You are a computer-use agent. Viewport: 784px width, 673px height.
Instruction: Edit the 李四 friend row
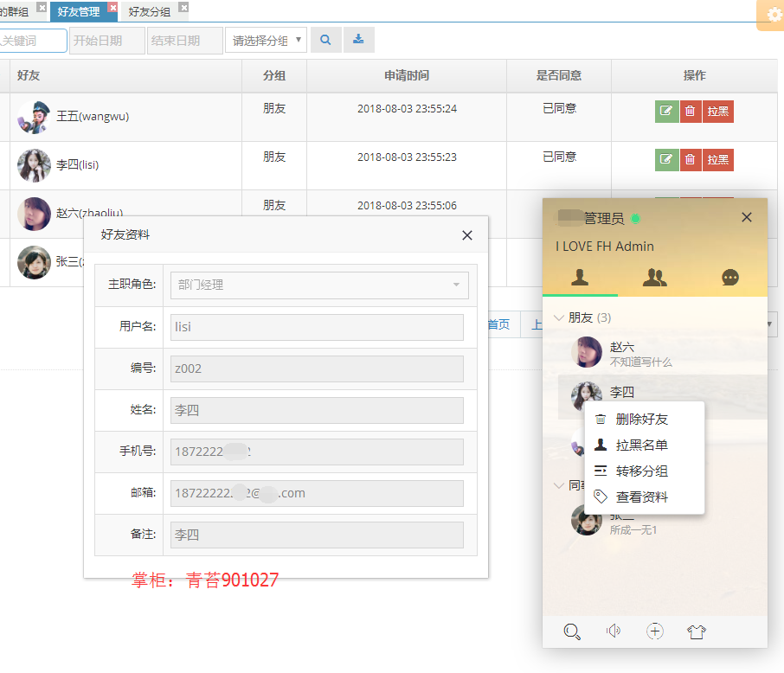click(x=666, y=159)
